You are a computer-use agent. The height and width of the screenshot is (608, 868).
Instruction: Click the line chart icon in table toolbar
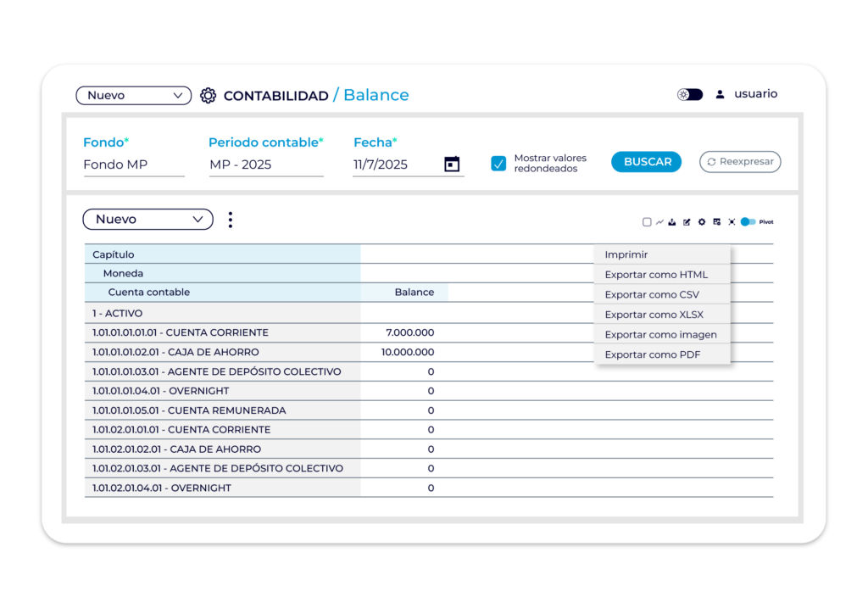click(x=659, y=222)
